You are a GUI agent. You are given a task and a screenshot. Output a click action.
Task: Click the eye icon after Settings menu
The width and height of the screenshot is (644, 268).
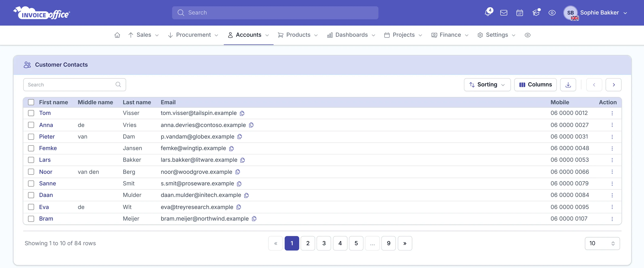point(527,35)
